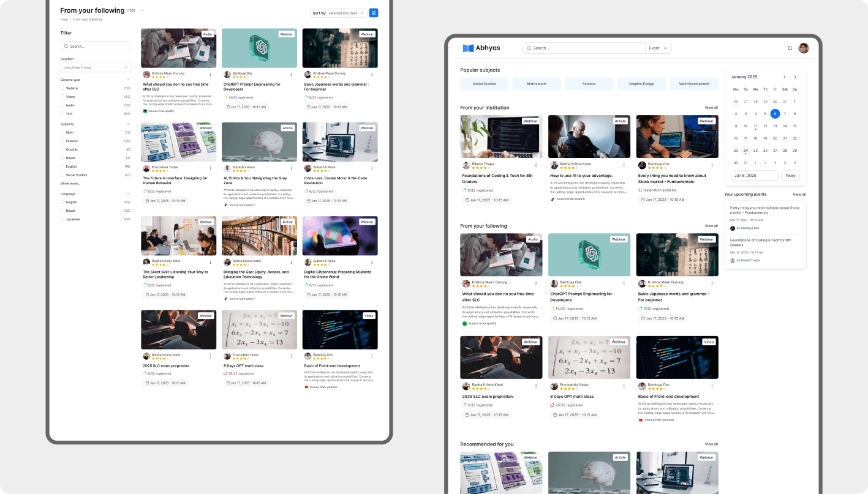
Task: Select the Graphic Design popular subject chip
Action: [641, 84]
